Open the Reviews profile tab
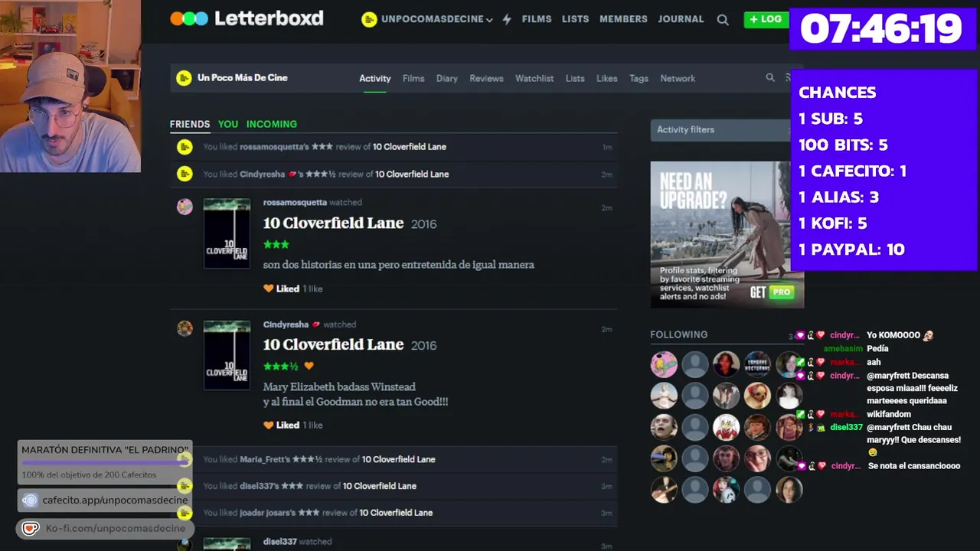980x551 pixels. (486, 78)
